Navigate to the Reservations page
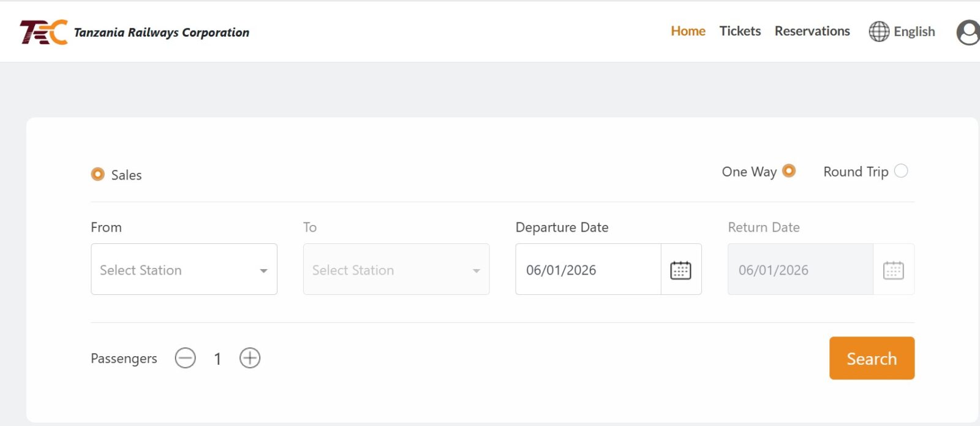 [812, 31]
